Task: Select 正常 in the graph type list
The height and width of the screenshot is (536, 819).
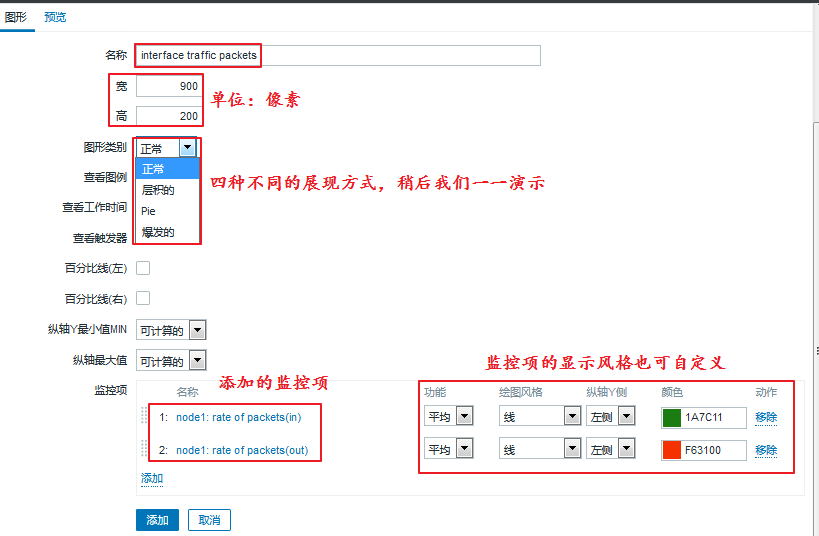Action: 167,169
